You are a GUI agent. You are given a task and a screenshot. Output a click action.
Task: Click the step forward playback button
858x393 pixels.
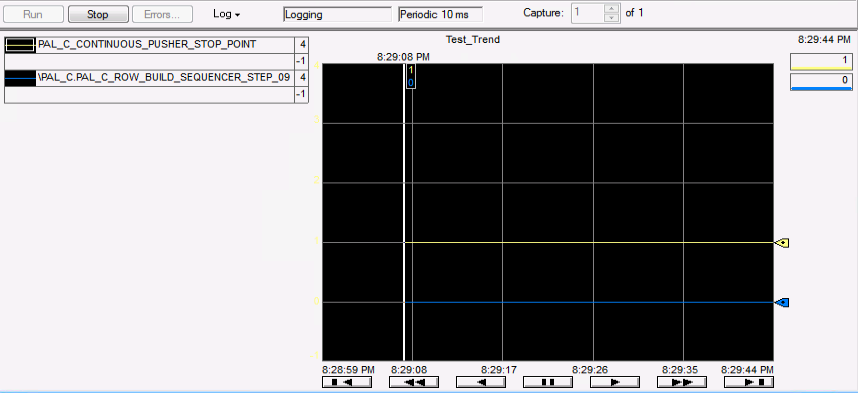pyautogui.click(x=615, y=382)
